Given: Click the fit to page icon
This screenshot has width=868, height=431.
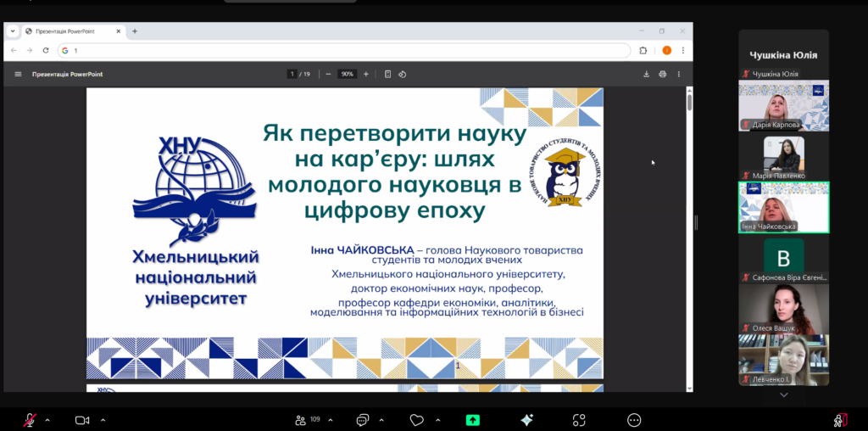Looking at the screenshot, I should coord(388,74).
